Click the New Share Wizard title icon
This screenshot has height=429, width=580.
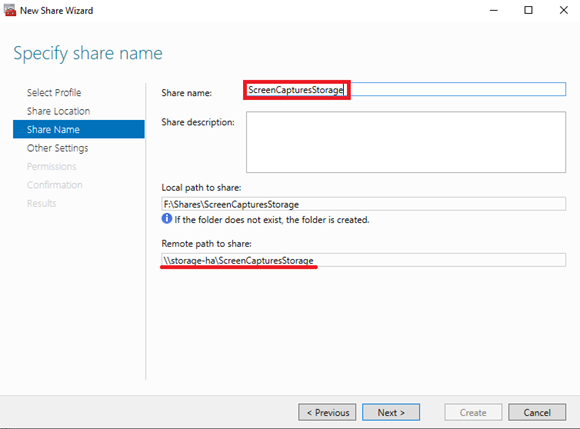click(x=10, y=10)
